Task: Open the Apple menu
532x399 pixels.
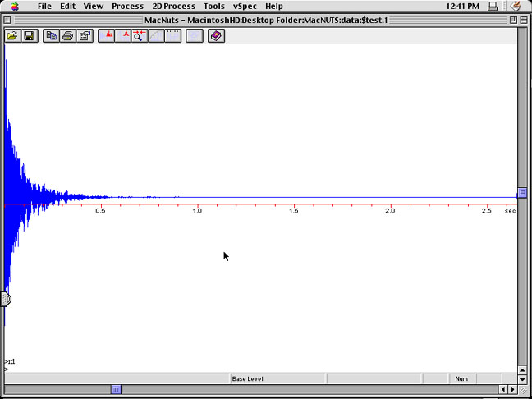Action: click(15, 6)
